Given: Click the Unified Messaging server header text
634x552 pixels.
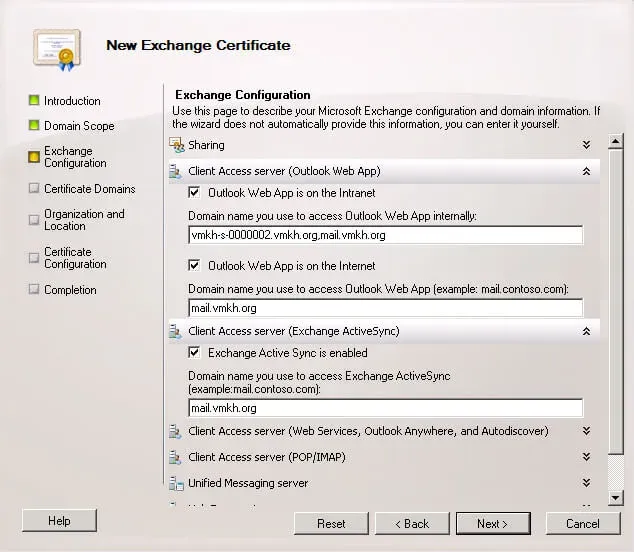Looking at the screenshot, I should 248,483.
